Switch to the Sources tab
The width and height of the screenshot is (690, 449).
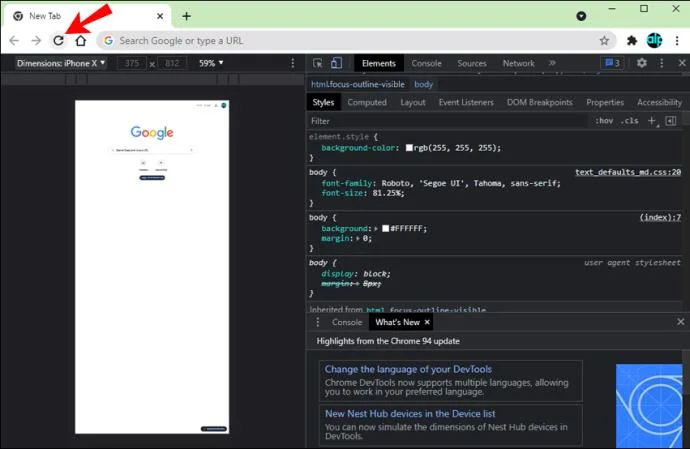(472, 63)
